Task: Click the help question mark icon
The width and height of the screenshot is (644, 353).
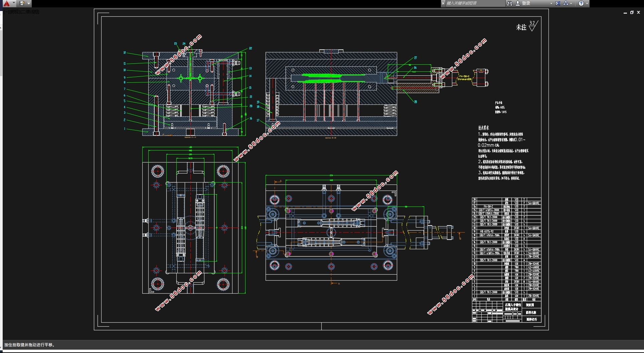Action: click(581, 3)
